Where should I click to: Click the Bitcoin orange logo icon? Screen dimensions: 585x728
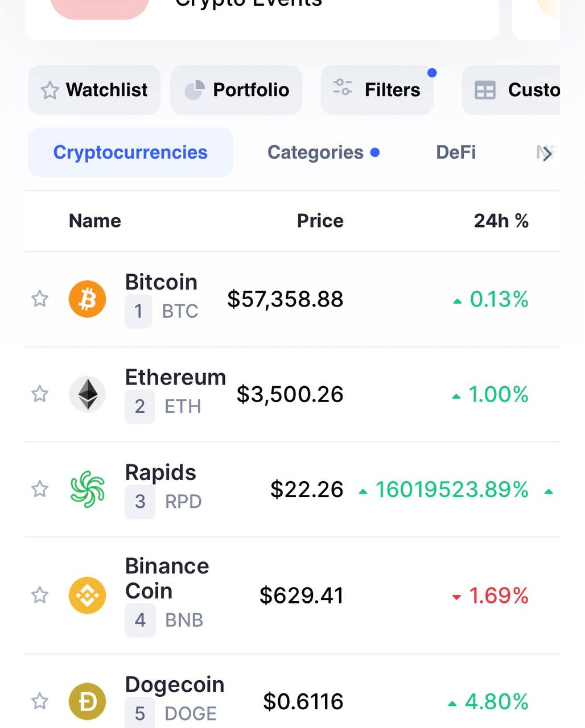point(87,299)
